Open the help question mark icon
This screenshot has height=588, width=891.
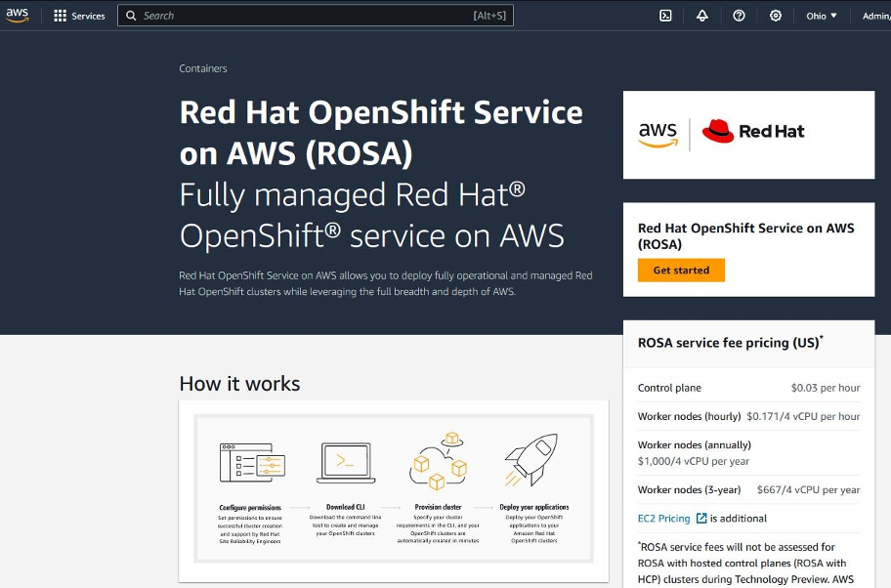coord(739,16)
